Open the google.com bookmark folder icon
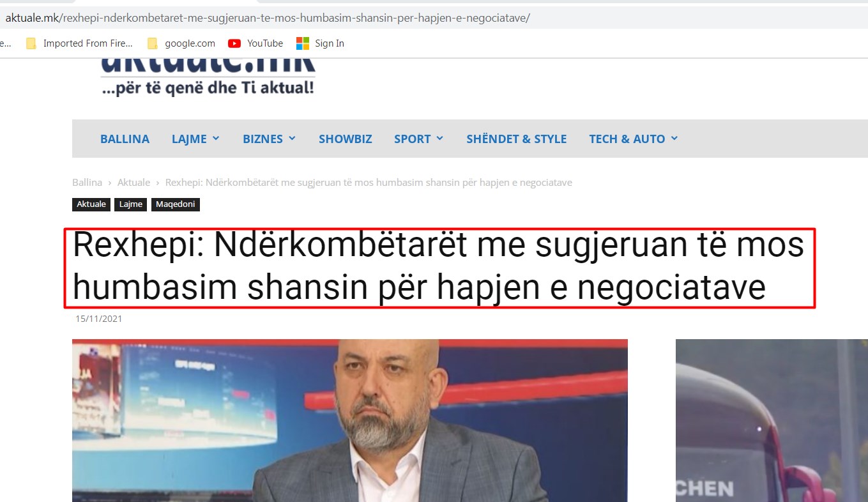 [x=152, y=43]
